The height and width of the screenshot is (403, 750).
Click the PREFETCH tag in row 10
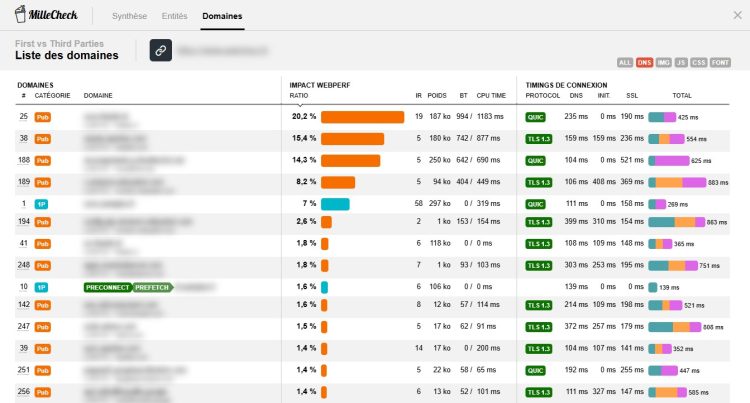[x=152, y=287]
